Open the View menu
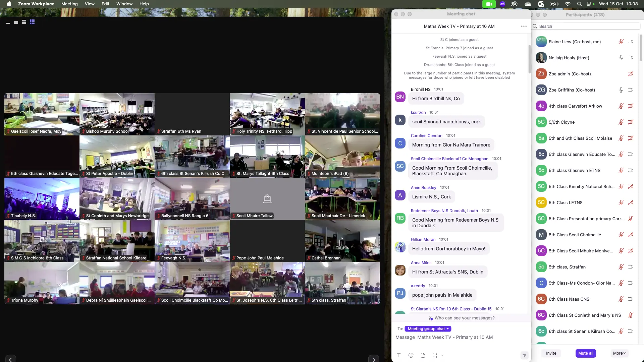The height and width of the screenshot is (362, 644). pos(90,4)
